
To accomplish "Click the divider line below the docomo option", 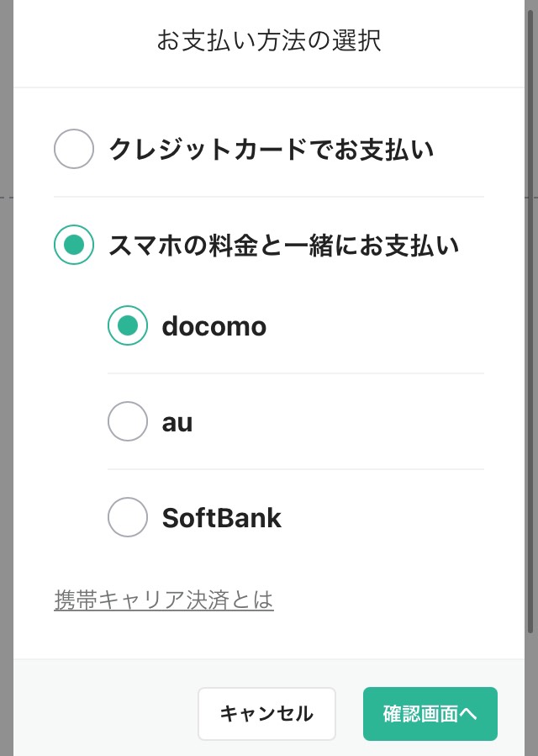I will [x=296, y=373].
